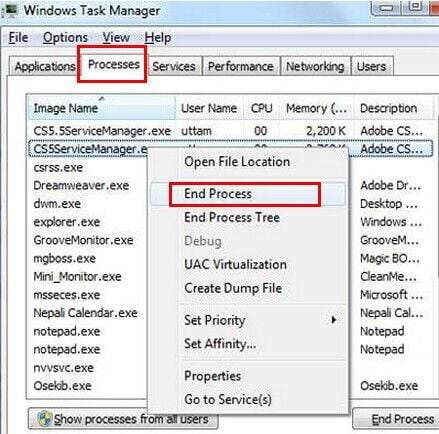The height and width of the screenshot is (434, 439).
Task: Sort by the Memory column header
Action: pos(316,108)
